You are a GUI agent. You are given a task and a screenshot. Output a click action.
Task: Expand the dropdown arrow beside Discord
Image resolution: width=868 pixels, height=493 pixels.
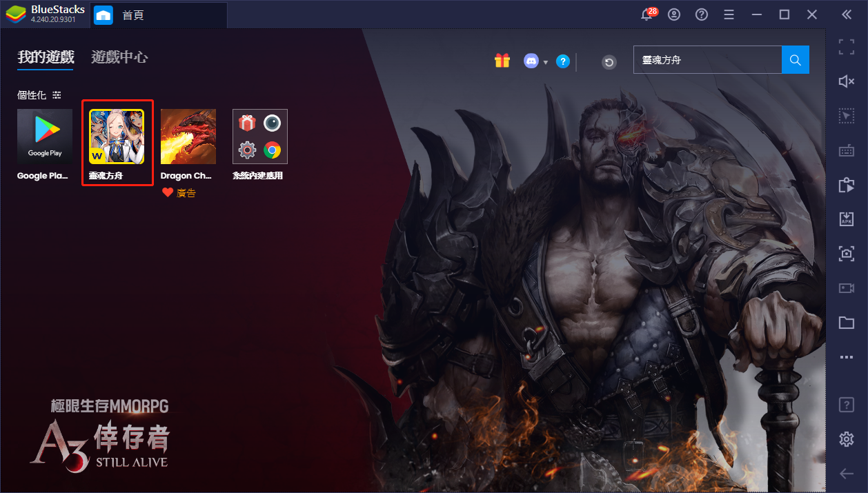point(546,62)
